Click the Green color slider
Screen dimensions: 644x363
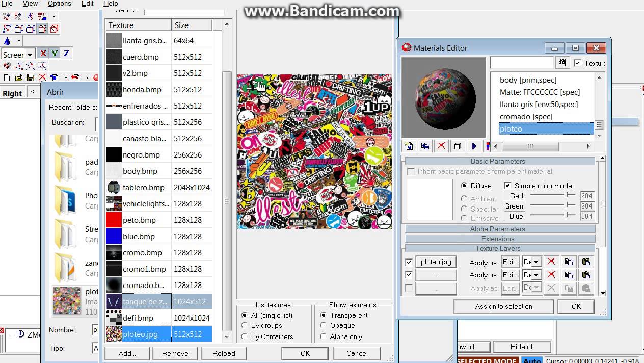(x=552, y=205)
